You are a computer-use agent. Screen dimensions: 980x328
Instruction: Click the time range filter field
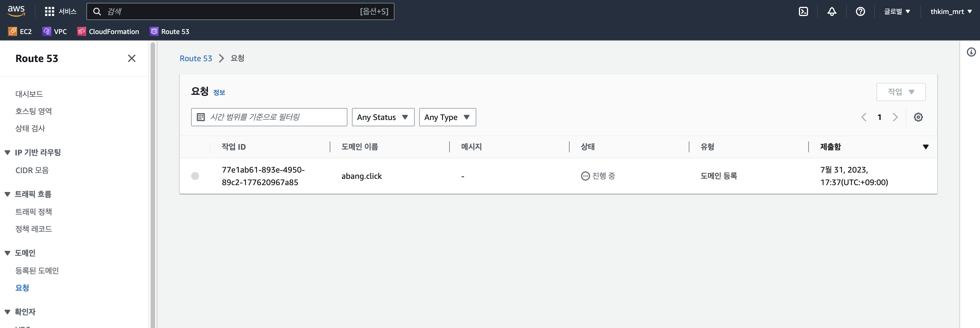coord(269,117)
